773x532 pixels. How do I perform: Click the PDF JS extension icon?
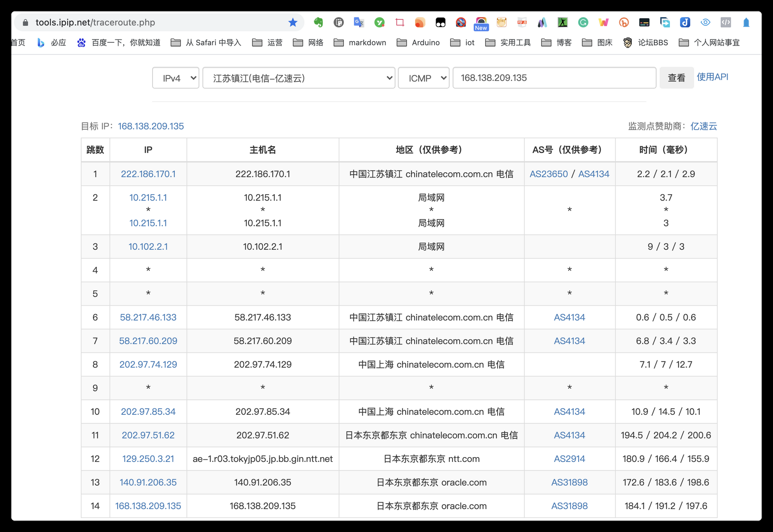point(522,22)
